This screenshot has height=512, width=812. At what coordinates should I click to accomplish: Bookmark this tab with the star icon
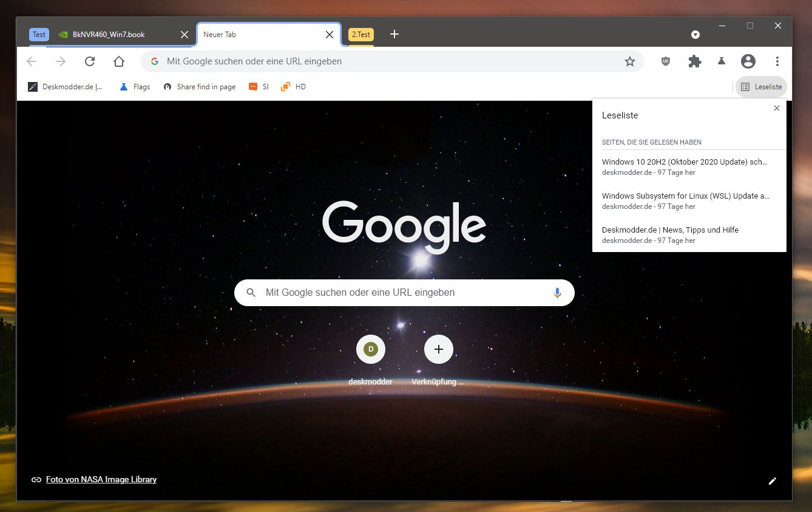pyautogui.click(x=630, y=61)
